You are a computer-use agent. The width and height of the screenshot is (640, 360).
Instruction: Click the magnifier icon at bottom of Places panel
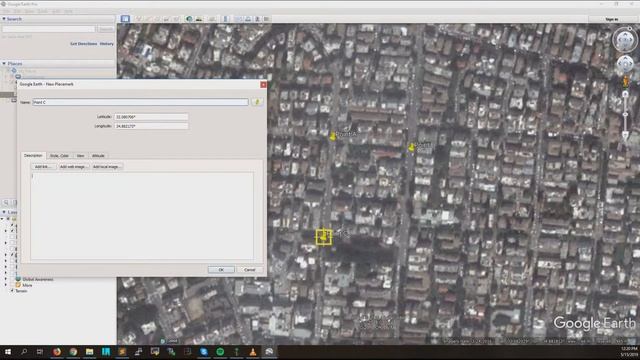point(6,202)
